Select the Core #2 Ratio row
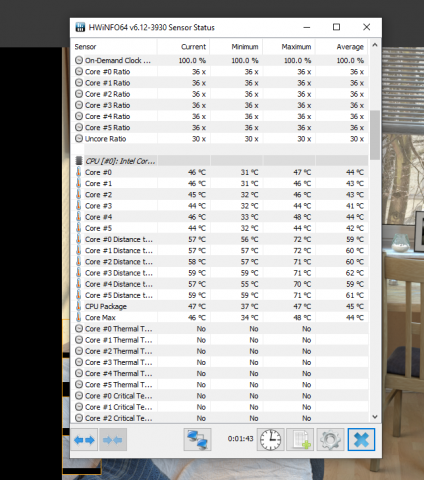Image resolution: width=424 pixels, height=480 pixels. pyautogui.click(x=220, y=94)
